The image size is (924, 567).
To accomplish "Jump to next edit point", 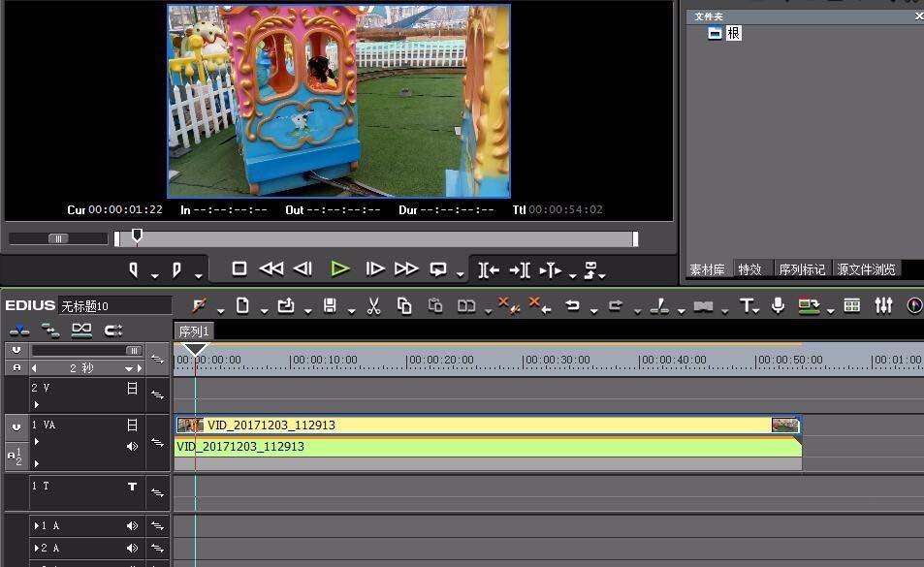I will (520, 269).
